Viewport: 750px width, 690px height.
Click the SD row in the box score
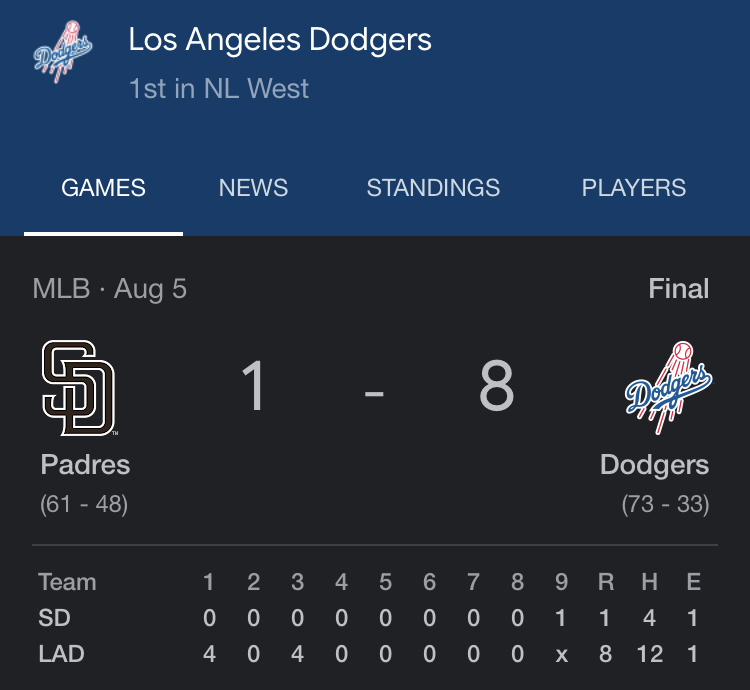(x=54, y=619)
